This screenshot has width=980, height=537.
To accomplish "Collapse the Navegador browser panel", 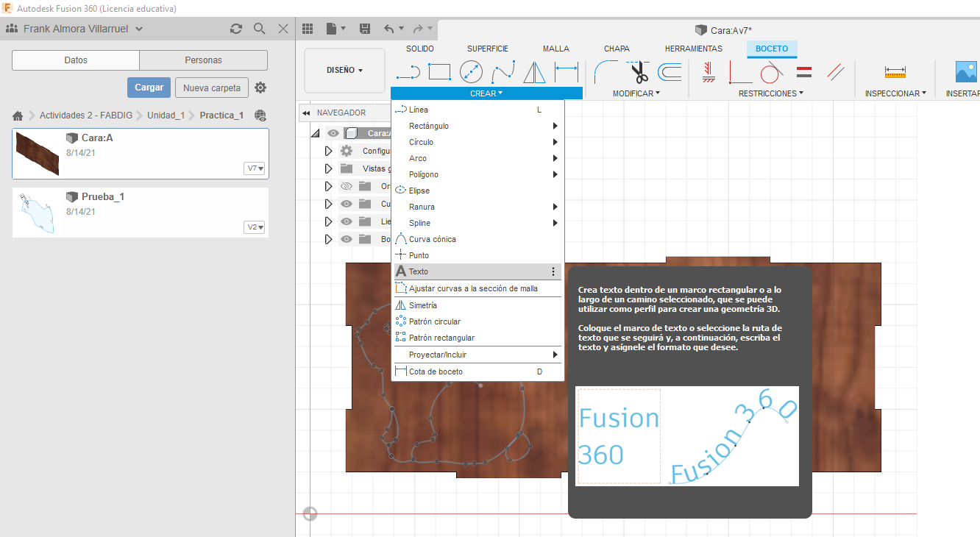I will [306, 113].
